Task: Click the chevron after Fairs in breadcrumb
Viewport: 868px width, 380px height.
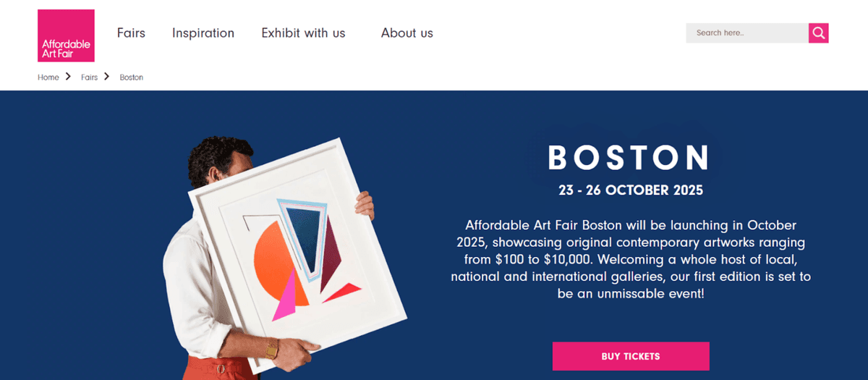Action: (x=106, y=76)
